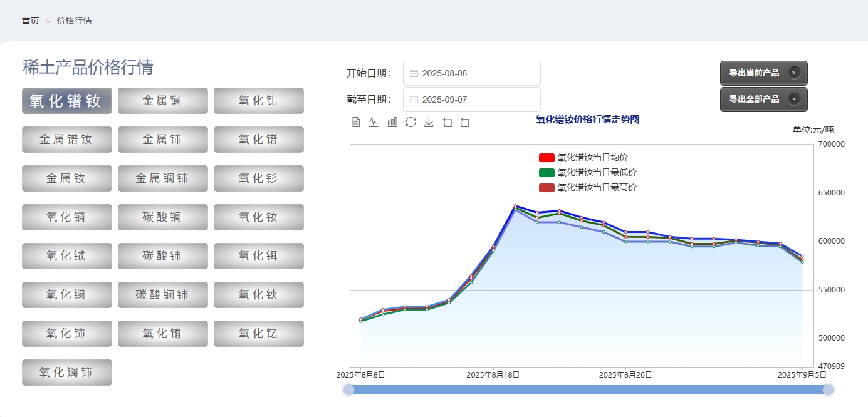Viewport: 868px width, 417px height.
Task: Select 氧化钬 product button
Action: (x=259, y=295)
